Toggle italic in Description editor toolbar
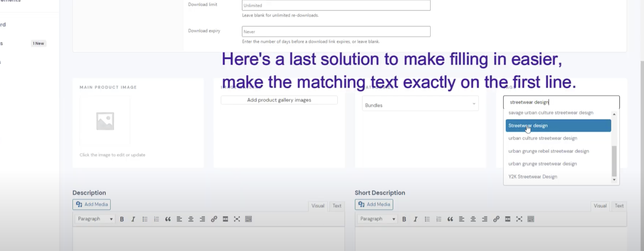Image resolution: width=644 pixels, height=251 pixels. coord(133,219)
